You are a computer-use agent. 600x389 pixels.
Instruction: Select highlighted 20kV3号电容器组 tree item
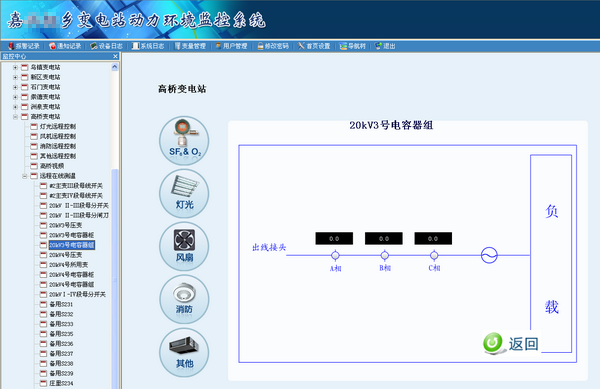pyautogui.click(x=72, y=245)
